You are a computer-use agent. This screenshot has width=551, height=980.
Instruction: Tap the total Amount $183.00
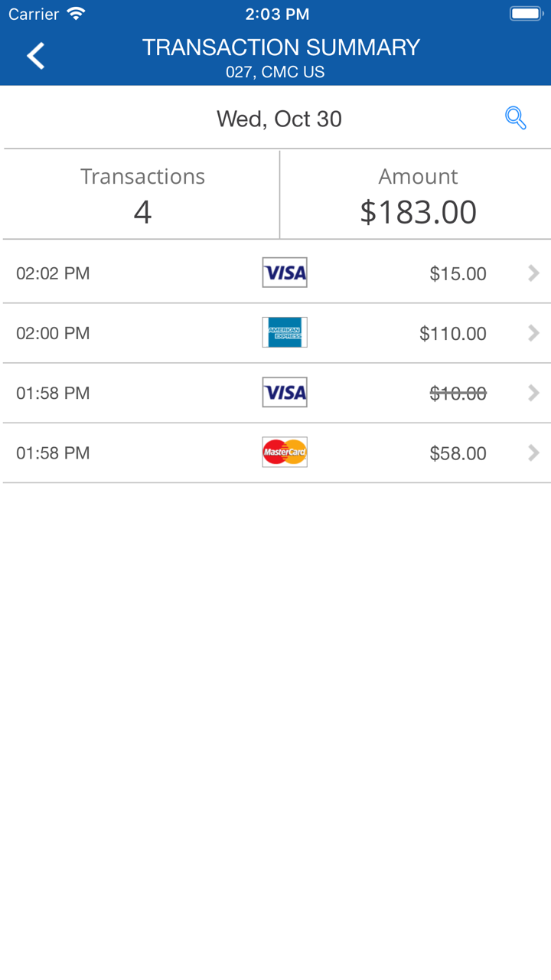tap(418, 211)
